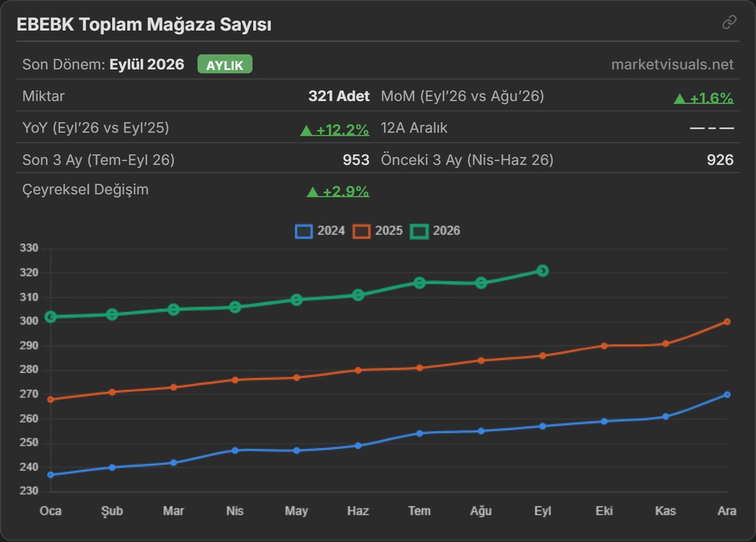Click the 2026 Ağu data point
The width and height of the screenshot is (756, 542).
click(481, 283)
